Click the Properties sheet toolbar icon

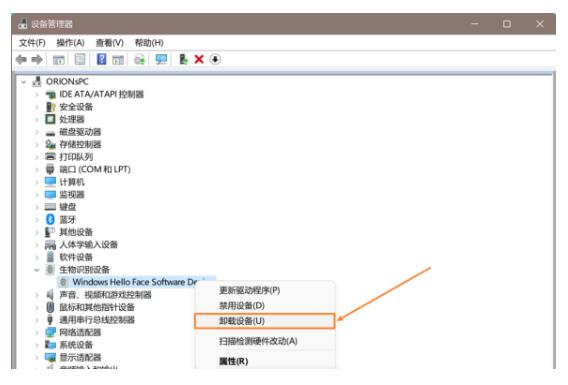pos(80,59)
